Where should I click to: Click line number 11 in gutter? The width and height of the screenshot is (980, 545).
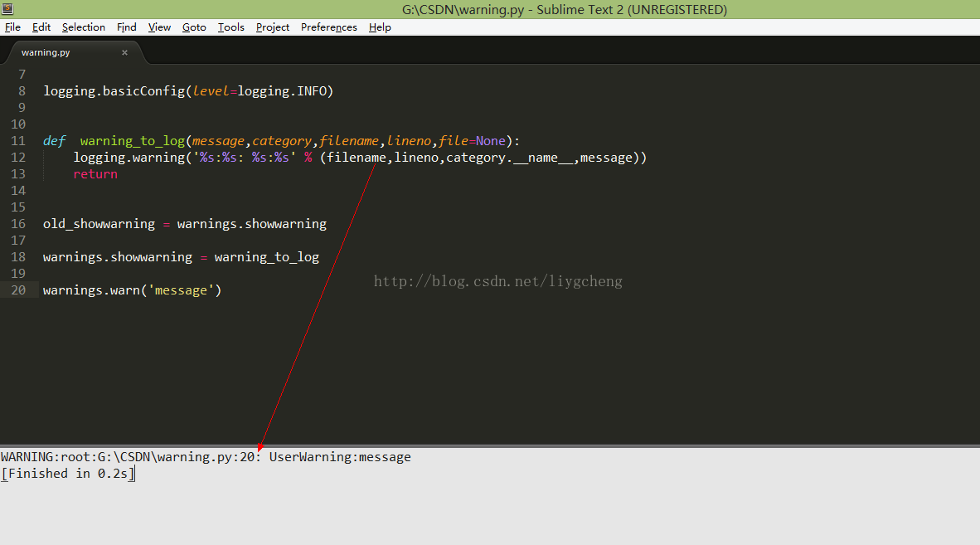click(x=18, y=141)
